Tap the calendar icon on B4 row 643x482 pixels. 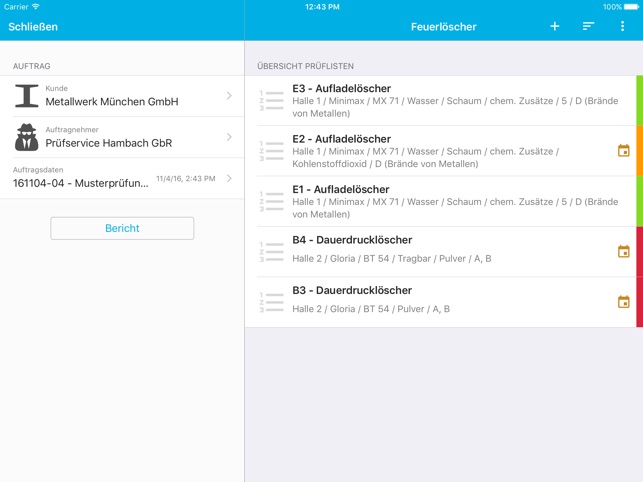tap(623, 251)
